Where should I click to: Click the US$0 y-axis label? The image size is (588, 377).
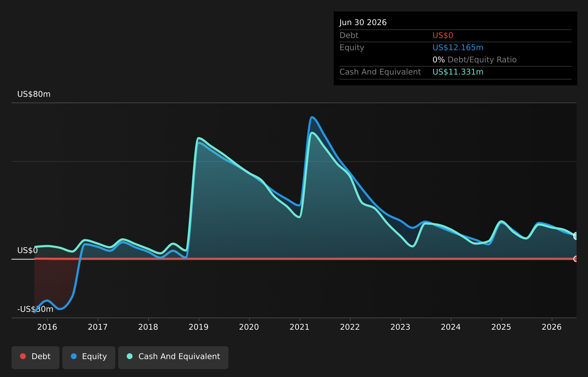click(28, 250)
